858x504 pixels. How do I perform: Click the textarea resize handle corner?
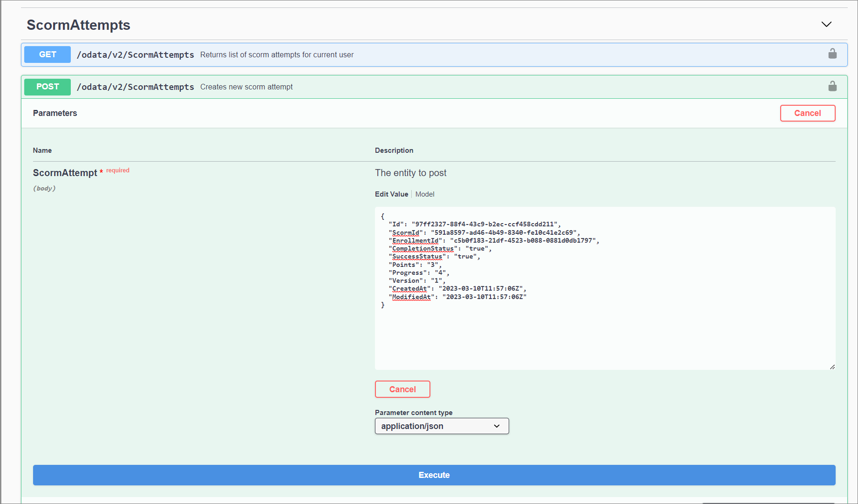[x=832, y=367]
